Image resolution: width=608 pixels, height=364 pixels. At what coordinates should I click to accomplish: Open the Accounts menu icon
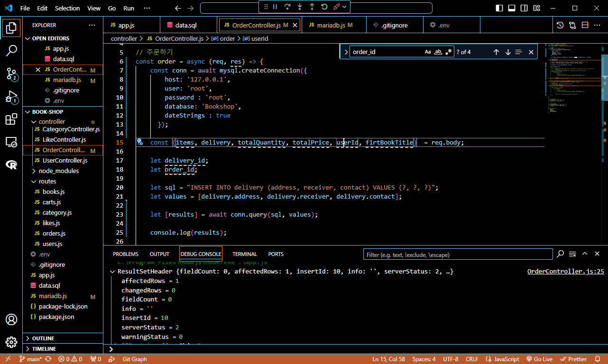point(11,319)
